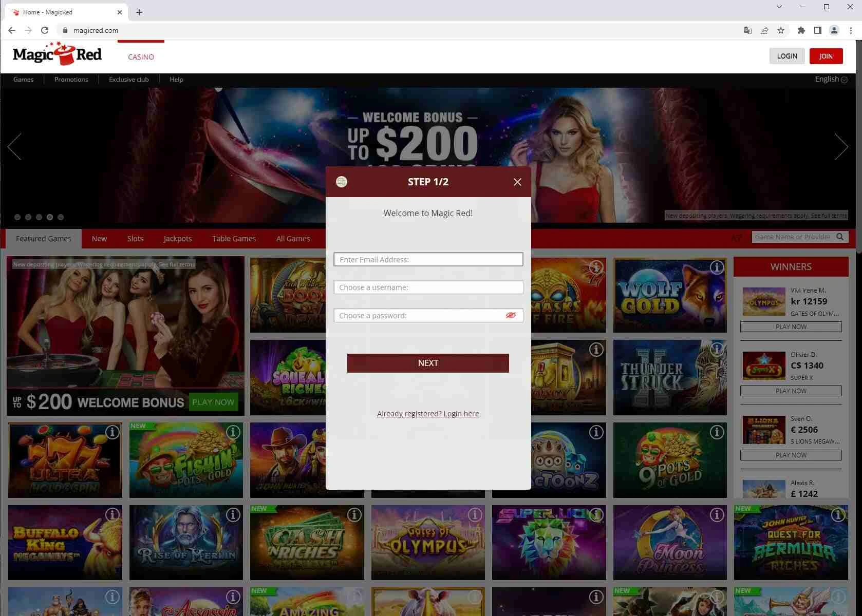Select the Jackpots tab
Screen dimensions: 862x616
click(177, 239)
